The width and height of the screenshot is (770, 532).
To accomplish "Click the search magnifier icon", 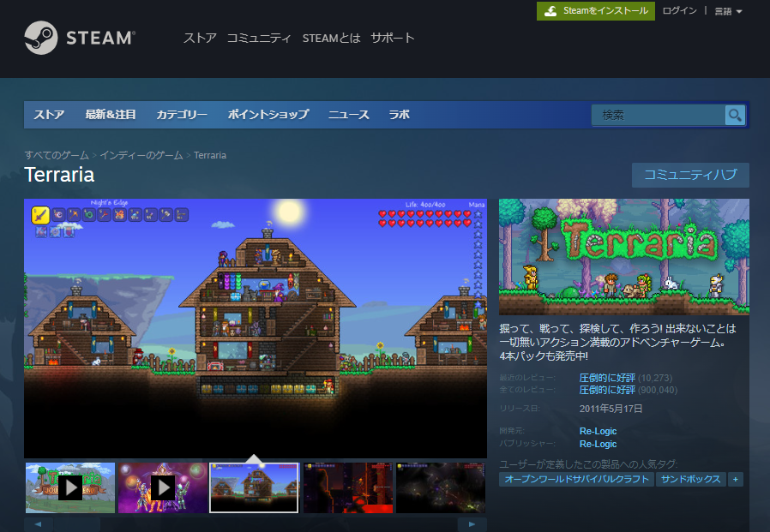I will [735, 115].
